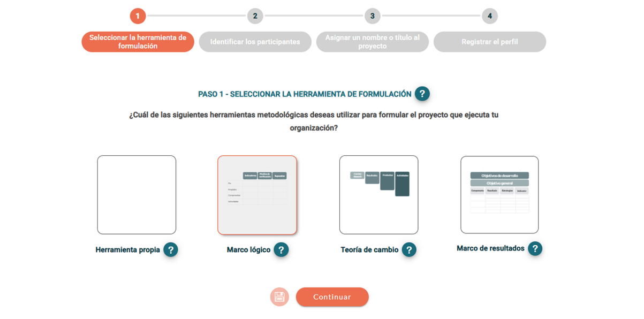Image resolution: width=644 pixels, height=319 pixels.
Task: Click the Marco lógico label text
Action: 248,250
